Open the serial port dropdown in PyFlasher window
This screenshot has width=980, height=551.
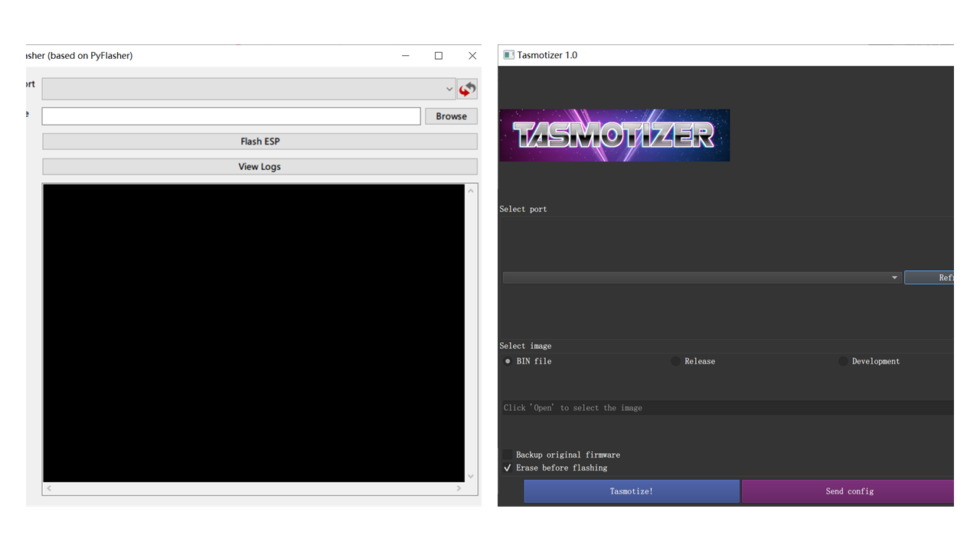249,89
